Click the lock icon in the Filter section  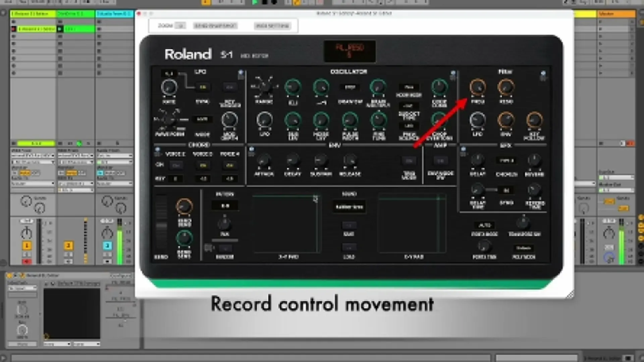point(543,75)
